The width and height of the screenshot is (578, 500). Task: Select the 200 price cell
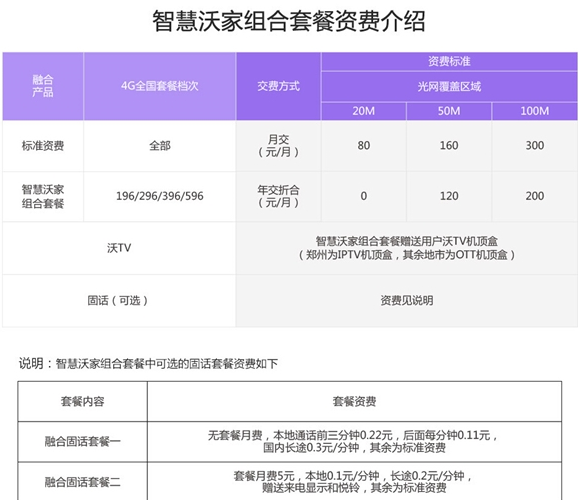(x=535, y=196)
